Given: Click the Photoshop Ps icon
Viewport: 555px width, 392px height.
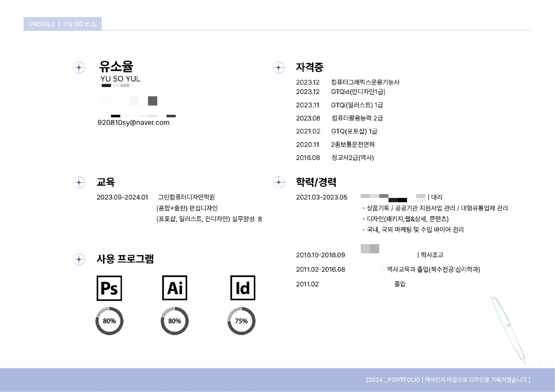Looking at the screenshot, I should [x=109, y=288].
